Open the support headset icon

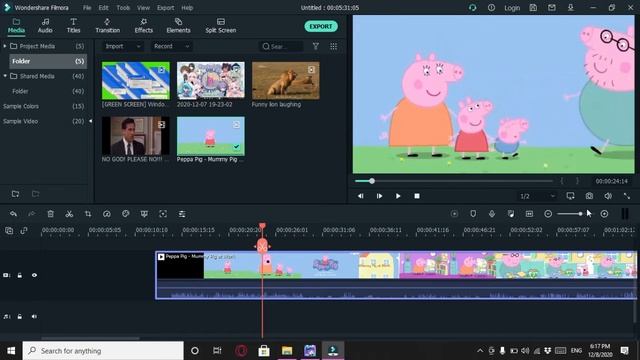tap(472, 8)
